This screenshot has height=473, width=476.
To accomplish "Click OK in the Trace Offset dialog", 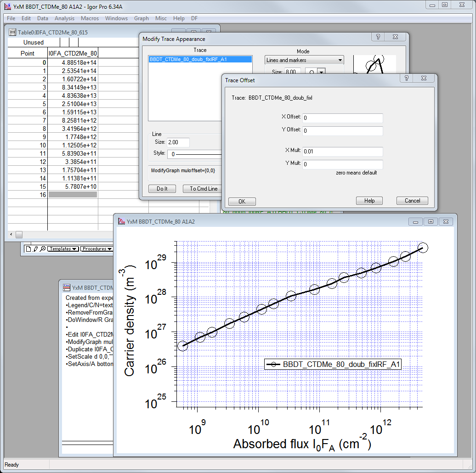I will [242, 201].
